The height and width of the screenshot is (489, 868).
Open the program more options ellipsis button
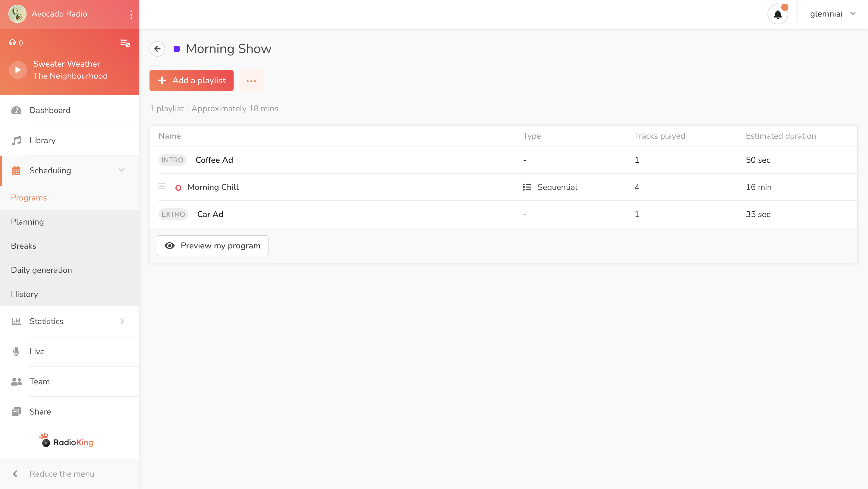point(251,80)
